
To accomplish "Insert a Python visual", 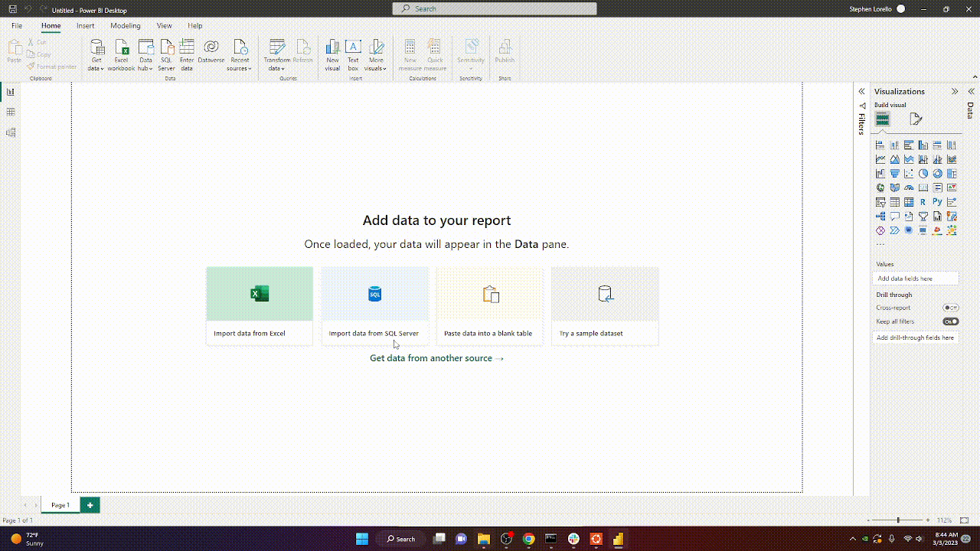I will (x=938, y=202).
